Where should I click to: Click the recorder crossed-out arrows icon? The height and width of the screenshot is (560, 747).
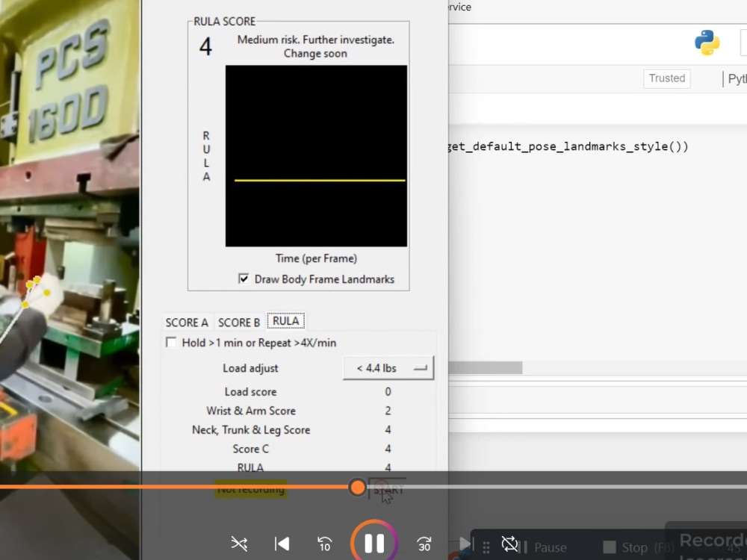[x=509, y=544]
